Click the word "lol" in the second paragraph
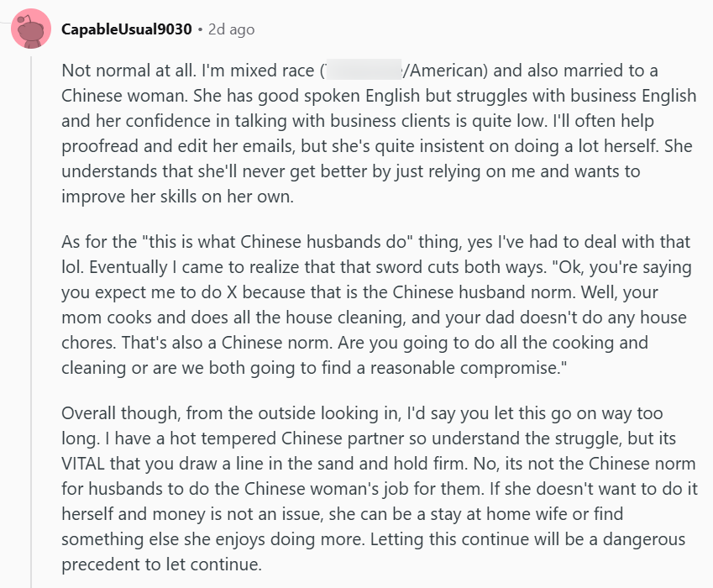Viewport: 713px width, 588px height. click(71, 267)
